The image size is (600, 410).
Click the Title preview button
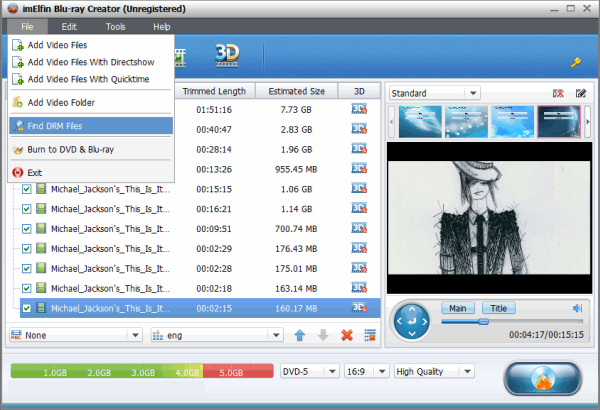point(498,308)
